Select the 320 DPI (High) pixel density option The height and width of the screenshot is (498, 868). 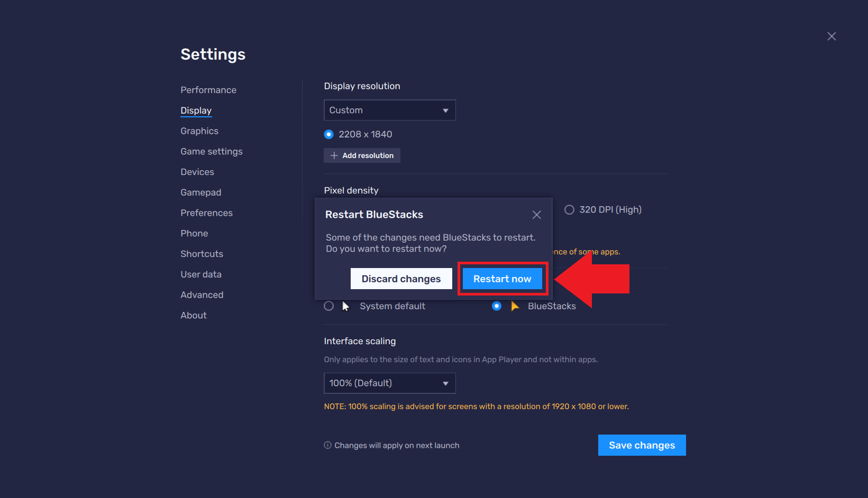tap(569, 209)
